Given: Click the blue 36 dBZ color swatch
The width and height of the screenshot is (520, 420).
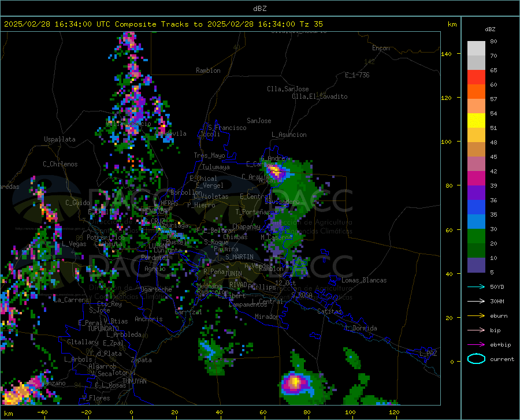Looking at the screenshot, I should click(x=476, y=207).
